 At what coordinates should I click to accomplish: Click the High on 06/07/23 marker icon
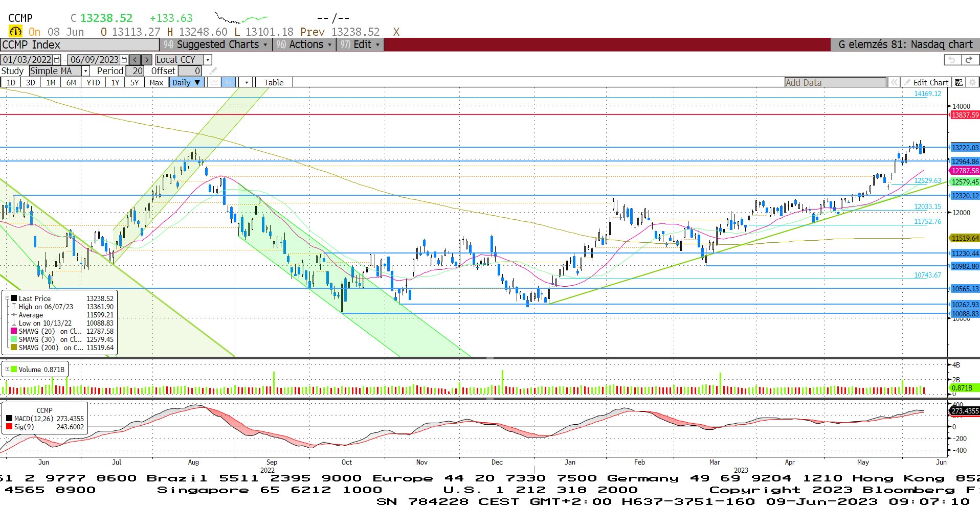pyautogui.click(x=14, y=307)
